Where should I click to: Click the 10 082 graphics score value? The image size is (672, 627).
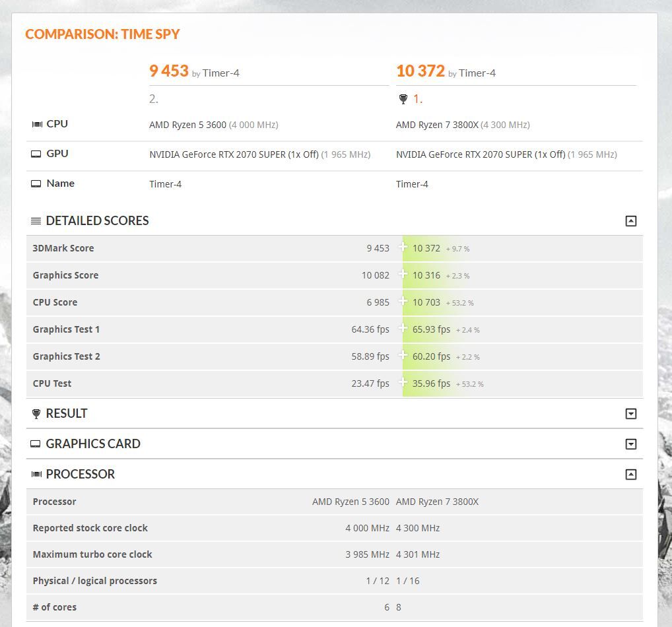click(x=376, y=276)
